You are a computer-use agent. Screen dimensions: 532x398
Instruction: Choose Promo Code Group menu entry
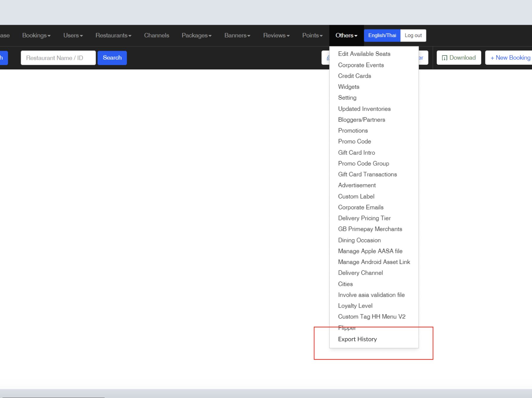coord(363,164)
